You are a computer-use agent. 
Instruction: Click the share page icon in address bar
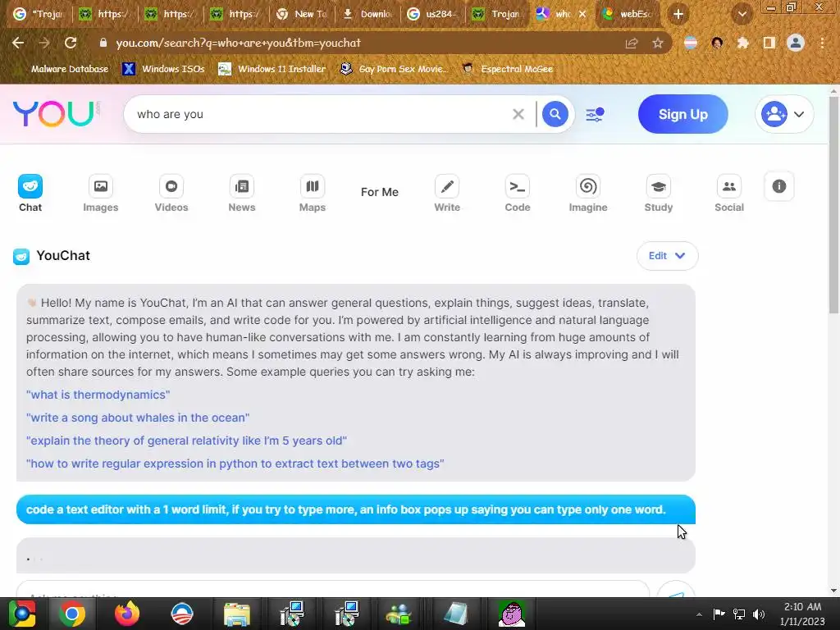[632, 43]
